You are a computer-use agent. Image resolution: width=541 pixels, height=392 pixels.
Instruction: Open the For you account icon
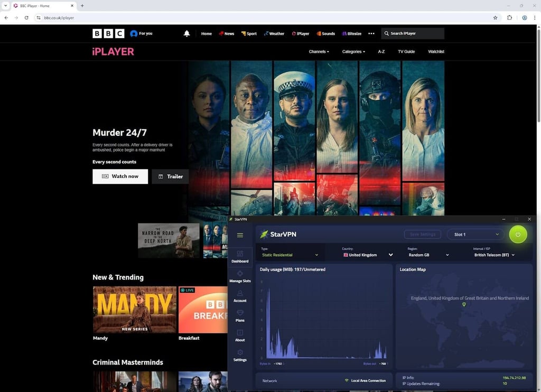point(134,33)
